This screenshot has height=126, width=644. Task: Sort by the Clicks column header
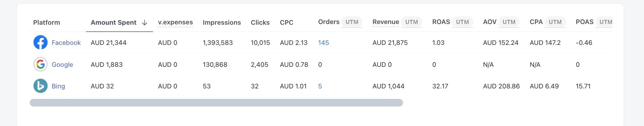(x=260, y=22)
